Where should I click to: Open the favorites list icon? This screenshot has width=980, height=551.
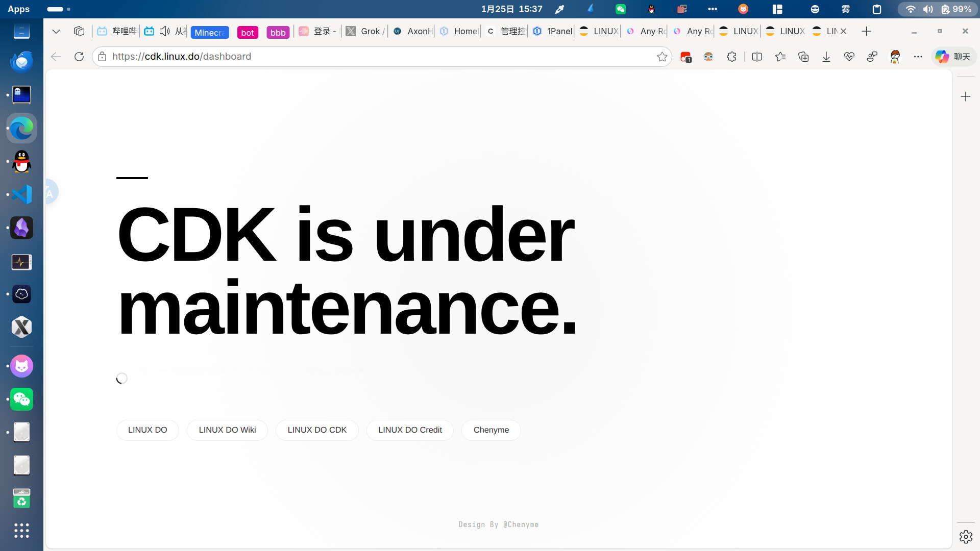point(780,57)
